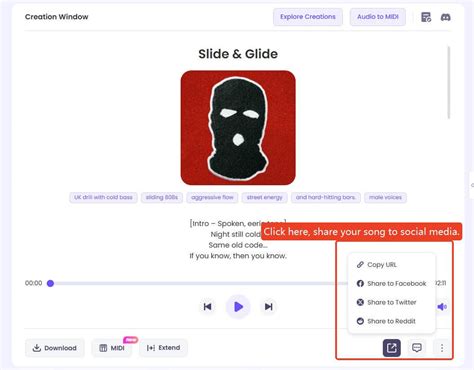Click the share icon button

392,348
